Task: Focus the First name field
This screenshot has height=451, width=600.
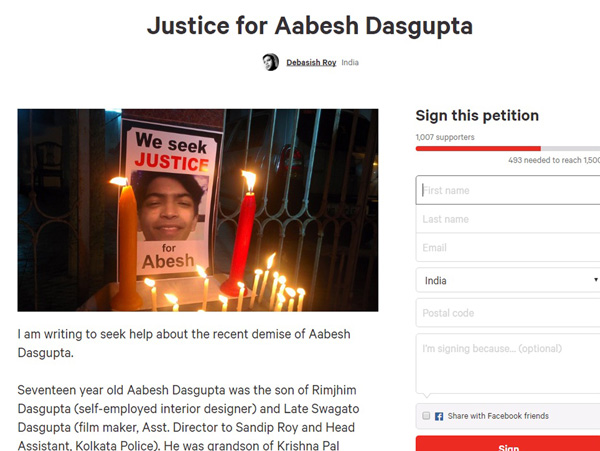Action: 508,190
